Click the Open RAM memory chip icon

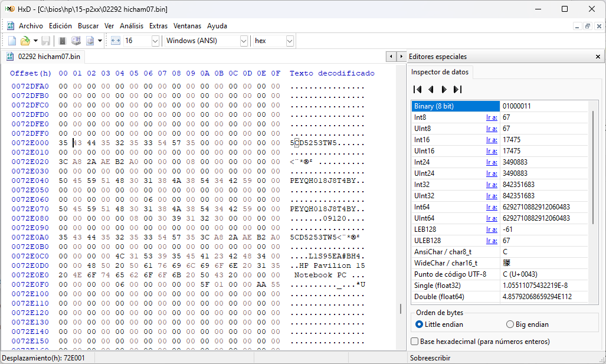pyautogui.click(x=63, y=41)
